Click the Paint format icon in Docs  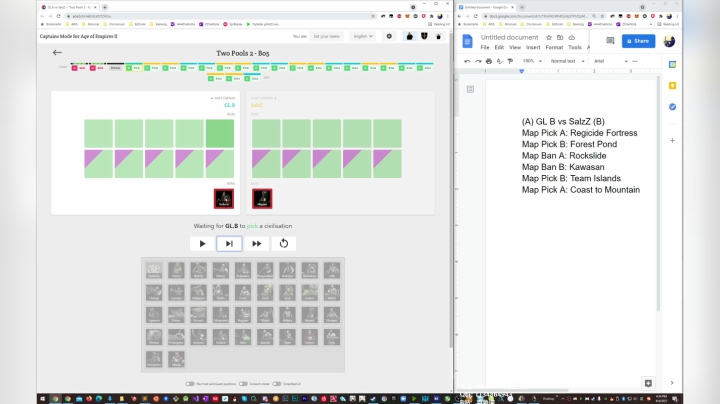pos(510,61)
